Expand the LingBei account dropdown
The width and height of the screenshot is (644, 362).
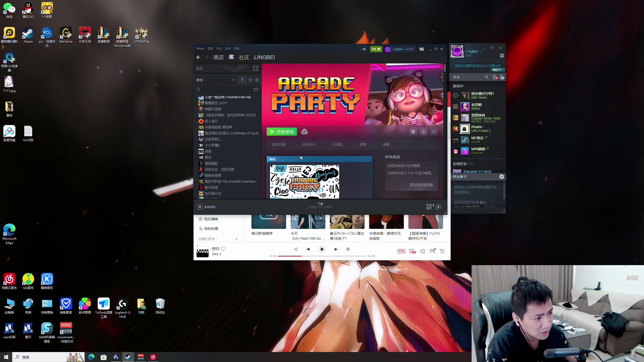coord(399,49)
